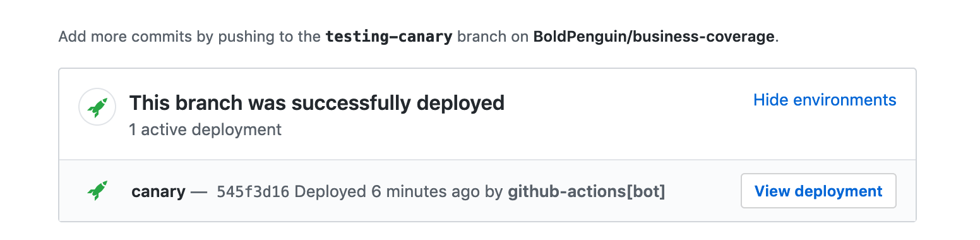Click the word 'by' before github-actions[bot]
This screenshot has height=240, width=980.
point(494,192)
